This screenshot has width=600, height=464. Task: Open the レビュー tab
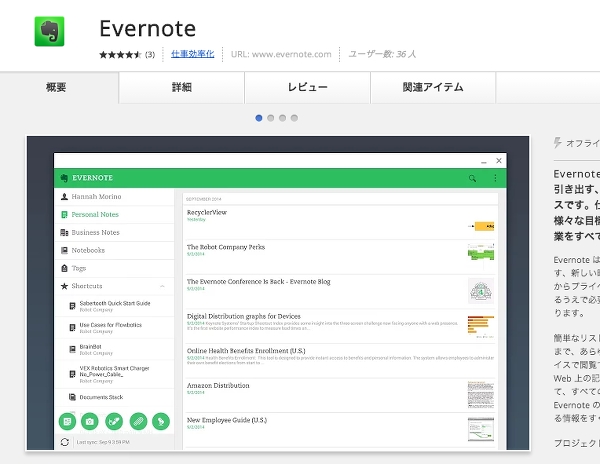coord(308,88)
